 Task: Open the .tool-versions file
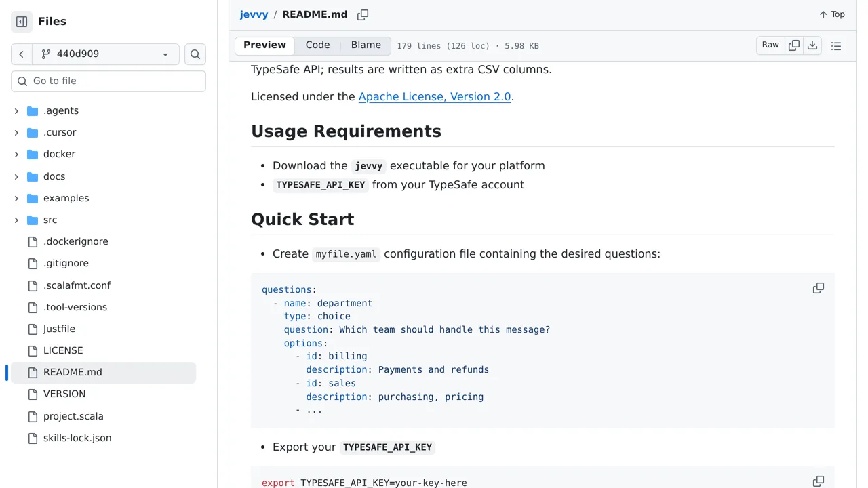point(75,308)
